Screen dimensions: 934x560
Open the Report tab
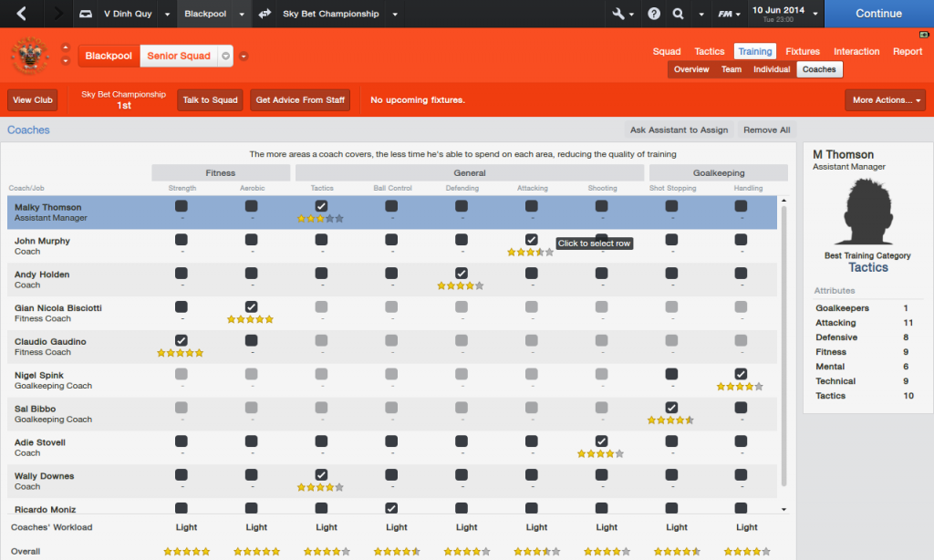[908, 51]
